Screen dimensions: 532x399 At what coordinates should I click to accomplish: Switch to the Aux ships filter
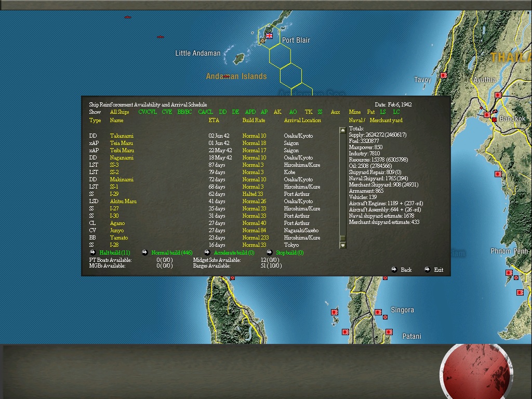pyautogui.click(x=335, y=112)
